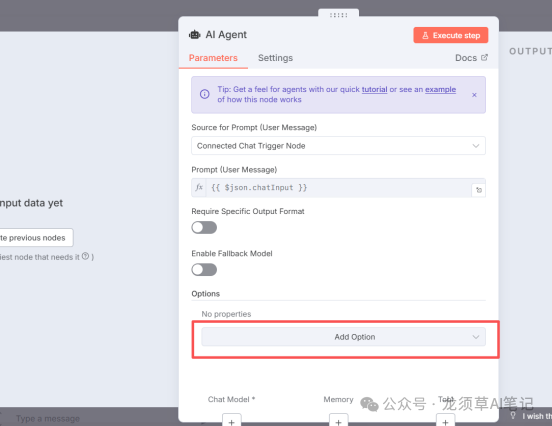Switch to the Parameters tab
This screenshot has width=552, height=426.
pyautogui.click(x=213, y=58)
